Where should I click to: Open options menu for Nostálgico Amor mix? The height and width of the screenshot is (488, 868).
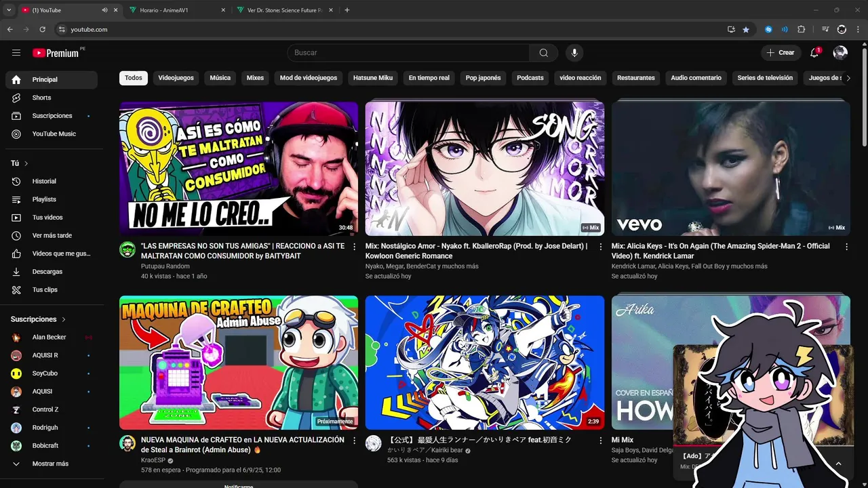(x=600, y=247)
